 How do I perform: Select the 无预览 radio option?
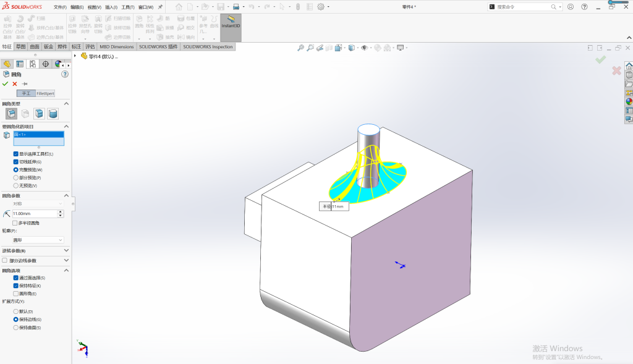click(15, 185)
